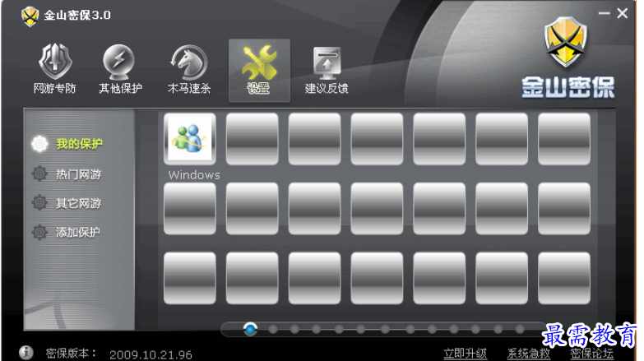Click the Windows label under the tile
Image resolution: width=644 pixels, height=361 pixels.
194,175
